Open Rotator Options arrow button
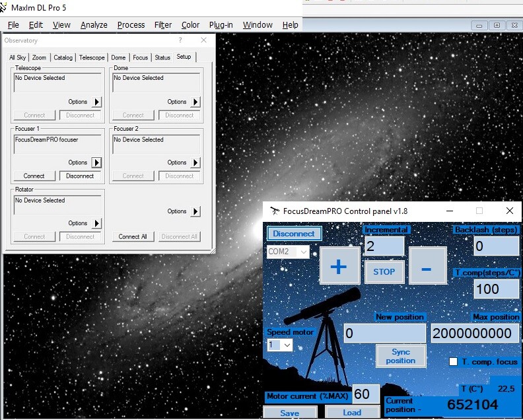523x420 pixels. [x=96, y=223]
